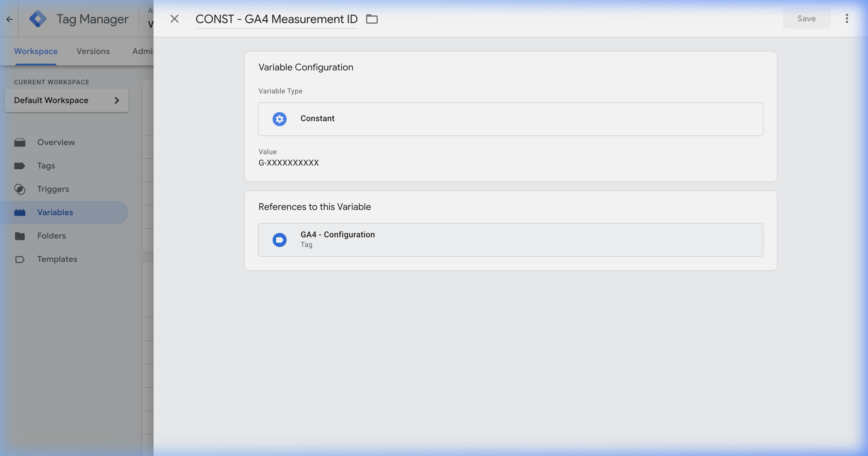Click the Variables sidebar icon
This screenshot has width=868, height=456.
coord(20,212)
